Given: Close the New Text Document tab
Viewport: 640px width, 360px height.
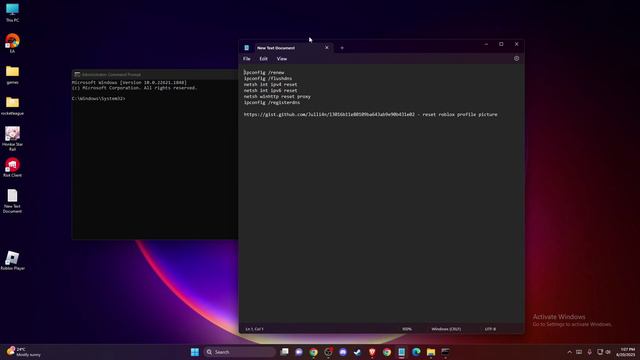Looking at the screenshot, I should tap(327, 48).
